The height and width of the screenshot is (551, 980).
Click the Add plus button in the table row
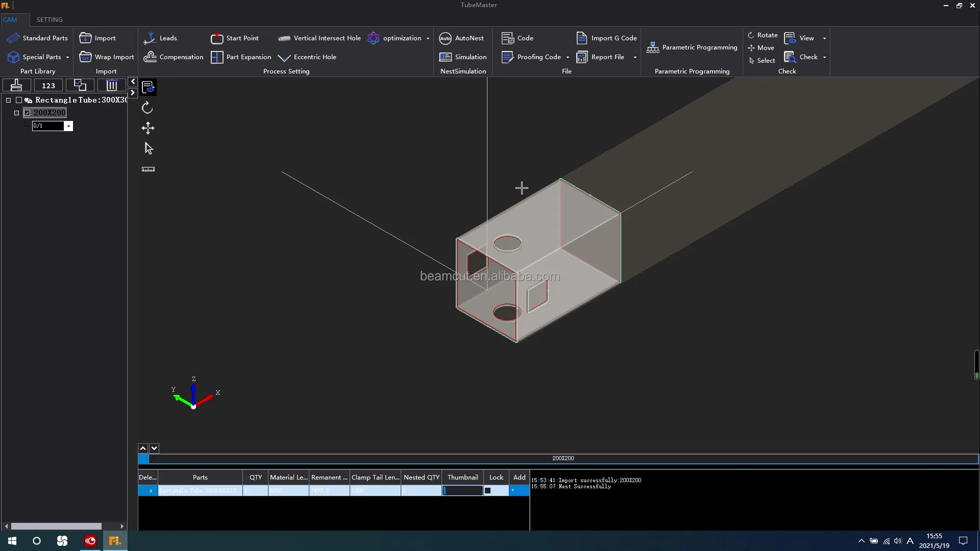pos(512,490)
